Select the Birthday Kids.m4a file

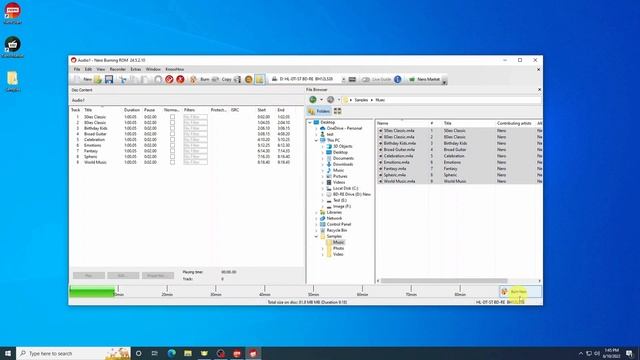(400, 143)
